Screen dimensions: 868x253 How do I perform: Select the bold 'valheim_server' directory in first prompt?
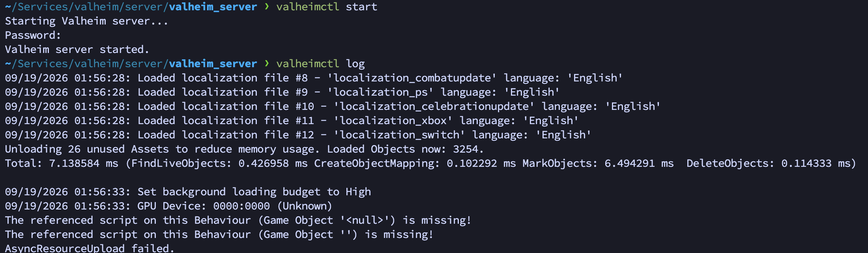pos(213,7)
